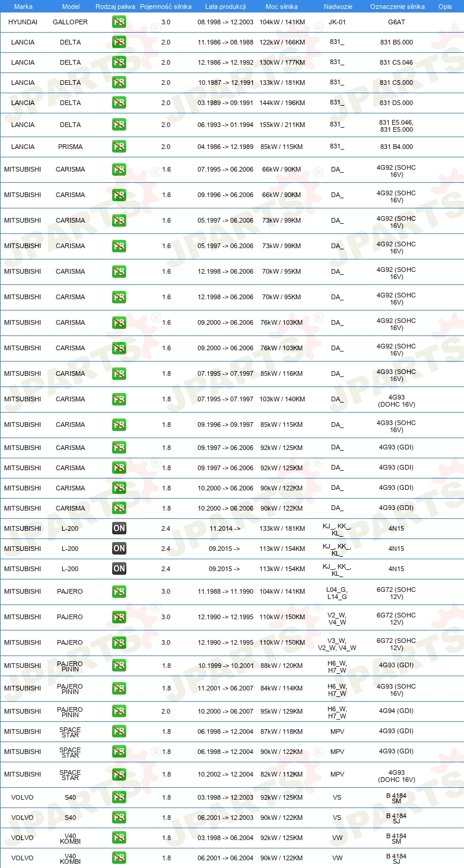Click the Oznaczenie silnika column header
This screenshot has width=464, height=868.
coord(397,7)
